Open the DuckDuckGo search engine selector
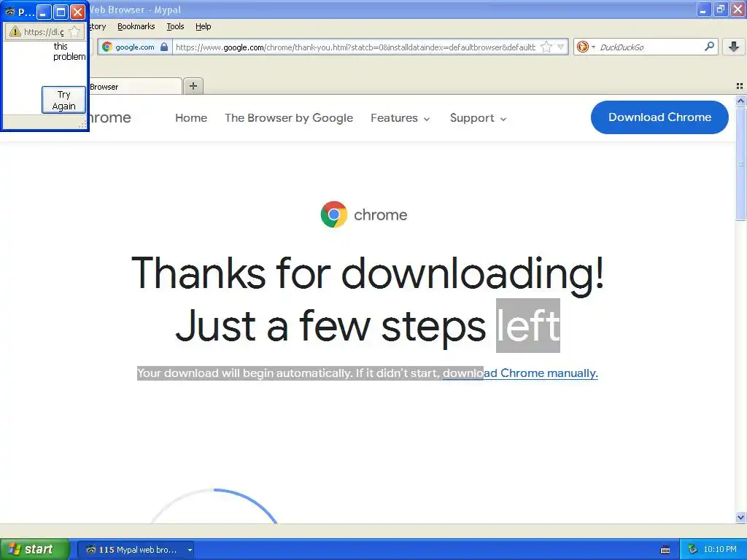747x560 pixels. (x=586, y=47)
